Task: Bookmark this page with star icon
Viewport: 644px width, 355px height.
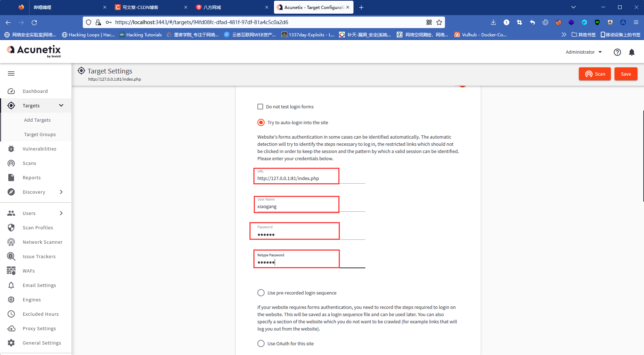Action: [439, 22]
